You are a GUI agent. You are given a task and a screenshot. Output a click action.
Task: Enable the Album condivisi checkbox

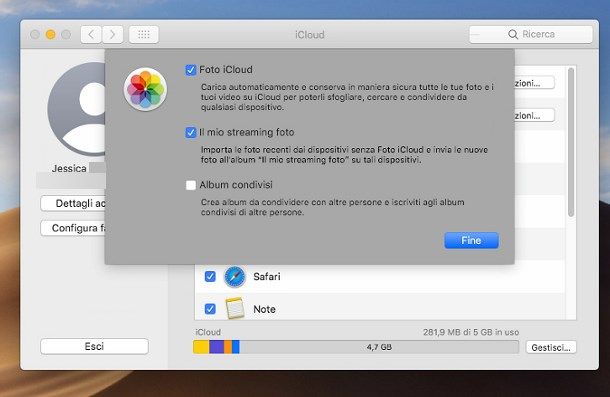pos(191,185)
